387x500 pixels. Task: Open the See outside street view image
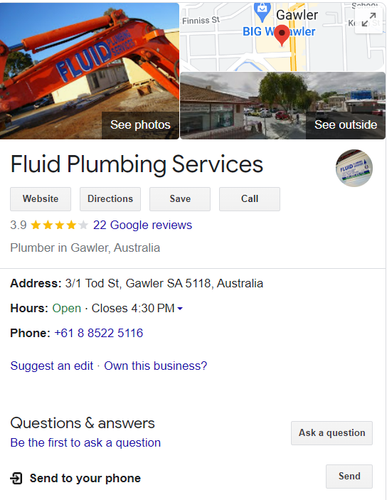pyautogui.click(x=283, y=105)
